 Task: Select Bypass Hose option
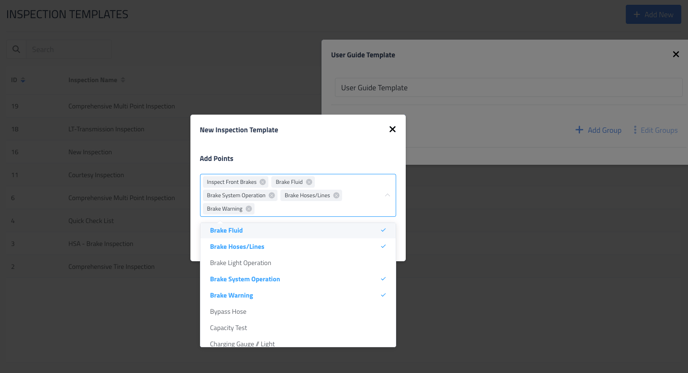pyautogui.click(x=298, y=312)
